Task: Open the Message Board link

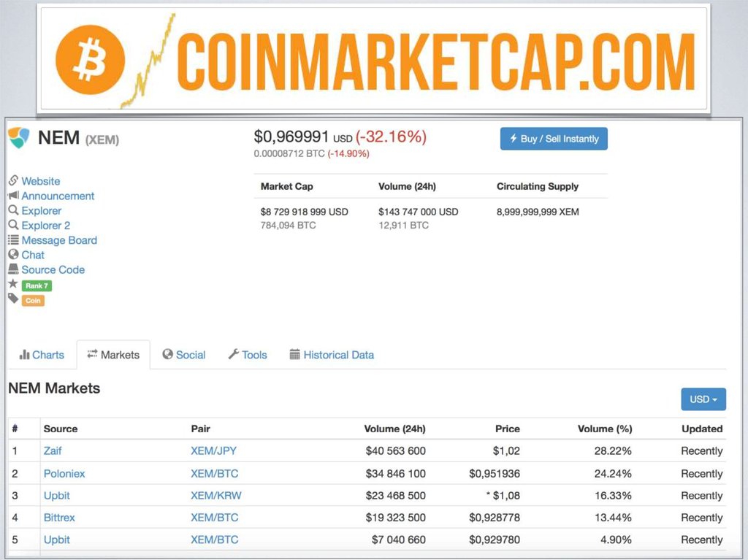Action: tap(59, 240)
